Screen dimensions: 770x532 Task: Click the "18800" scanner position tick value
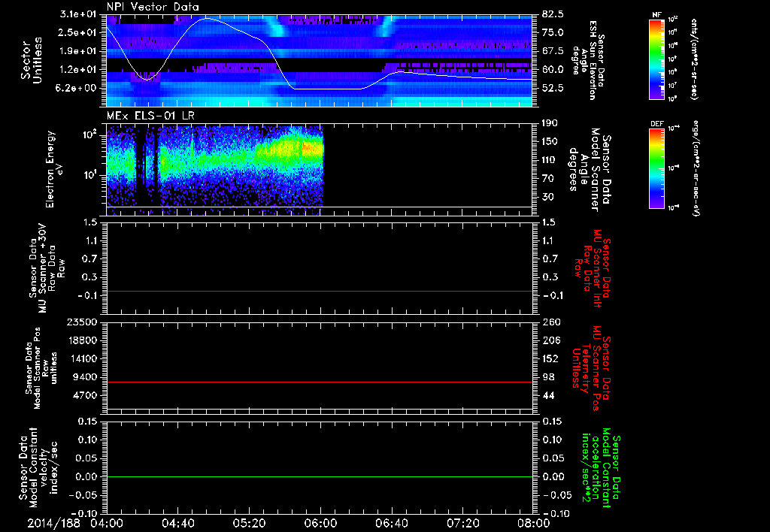coord(82,340)
